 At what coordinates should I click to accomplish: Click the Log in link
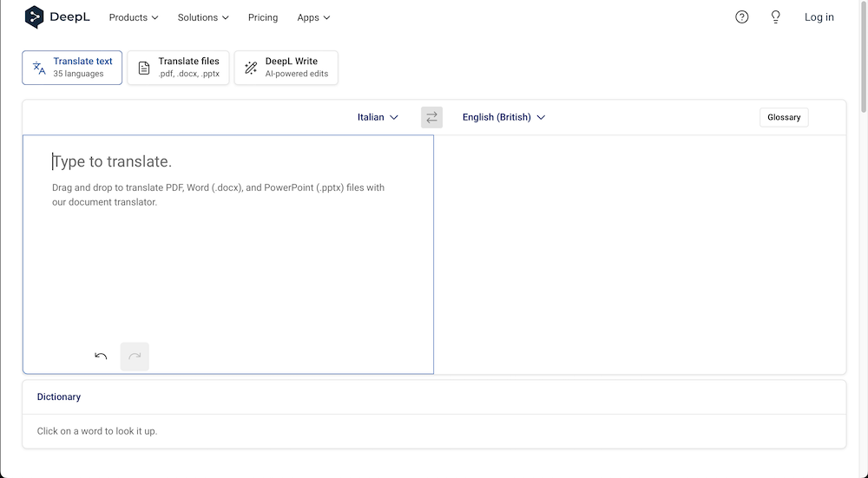pyautogui.click(x=819, y=17)
